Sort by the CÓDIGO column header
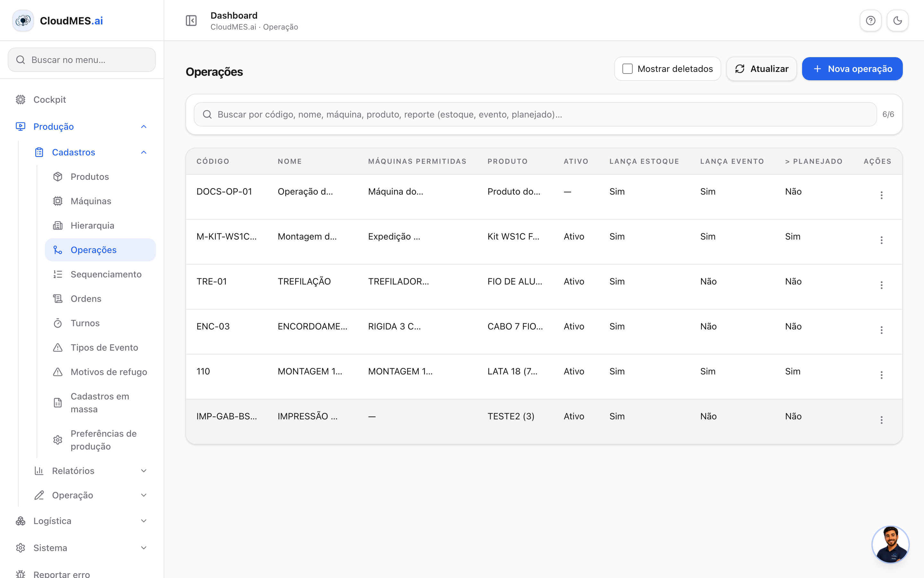Viewport: 924px width, 578px height. (x=213, y=161)
